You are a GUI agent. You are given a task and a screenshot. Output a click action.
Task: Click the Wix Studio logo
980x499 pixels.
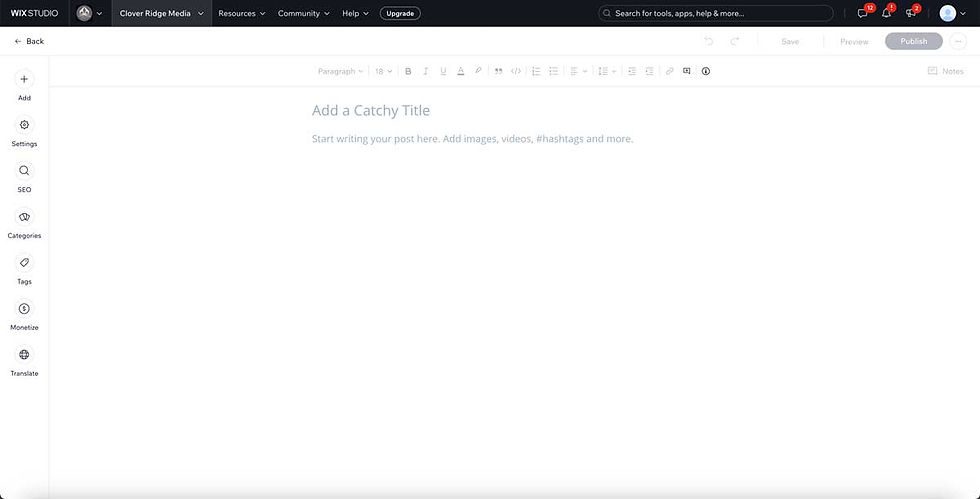34,13
